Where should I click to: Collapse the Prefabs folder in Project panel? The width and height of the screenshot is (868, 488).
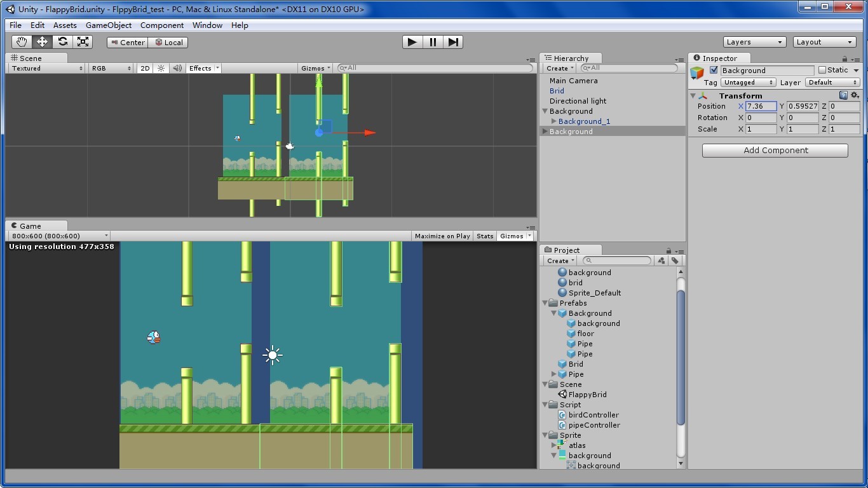click(x=545, y=303)
